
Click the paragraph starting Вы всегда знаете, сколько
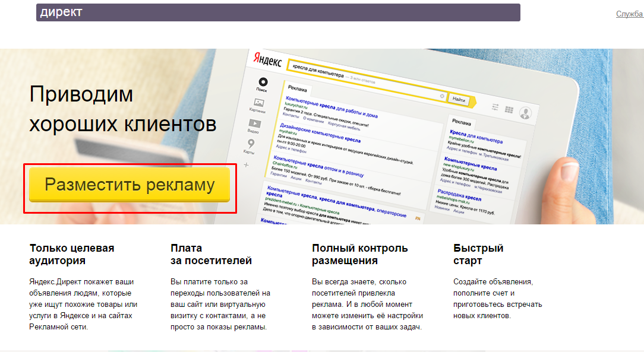368,305
